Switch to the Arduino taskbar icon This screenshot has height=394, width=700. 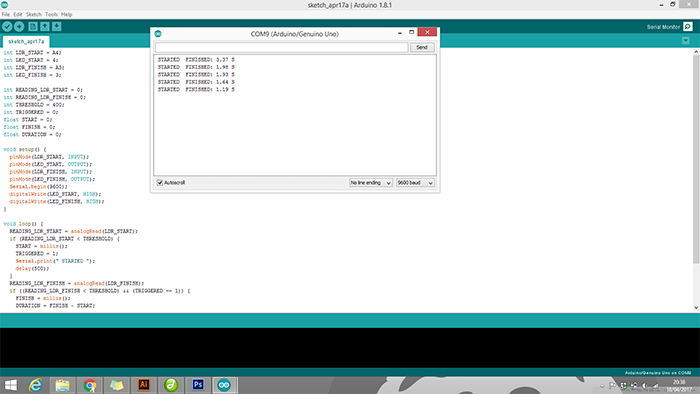[x=224, y=385]
